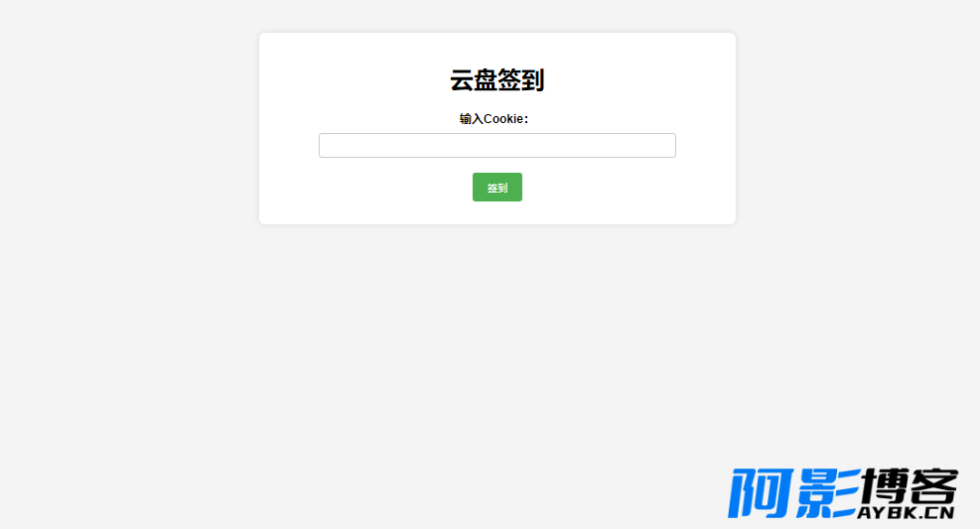Open the 阿影博客 watermark logo
This screenshot has width=980, height=529.
click(x=843, y=493)
